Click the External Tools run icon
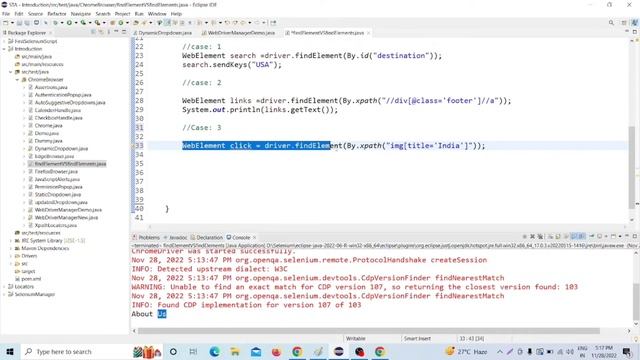The width and height of the screenshot is (640, 360). pos(97,23)
